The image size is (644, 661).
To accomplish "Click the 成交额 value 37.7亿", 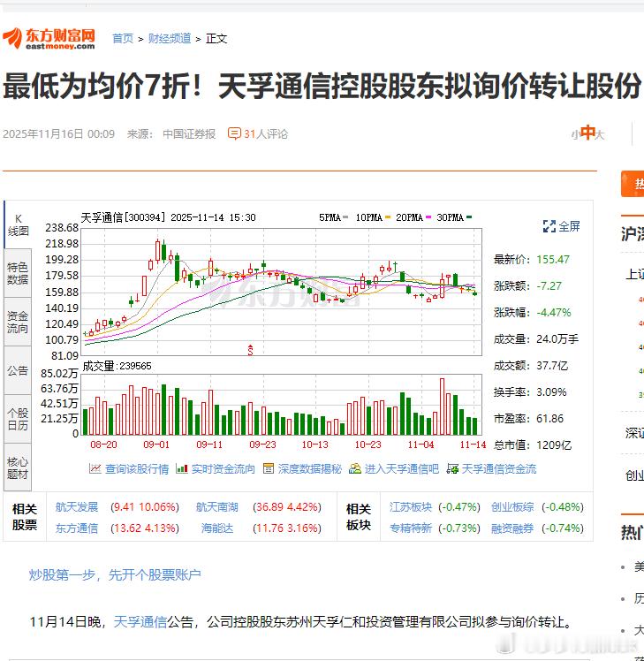I will (x=552, y=366).
